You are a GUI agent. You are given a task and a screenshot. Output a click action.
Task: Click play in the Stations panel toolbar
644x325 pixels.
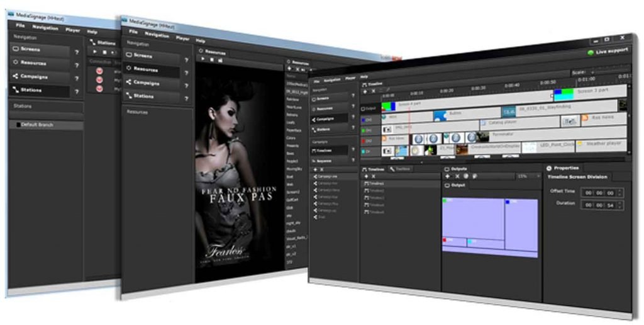(95, 52)
